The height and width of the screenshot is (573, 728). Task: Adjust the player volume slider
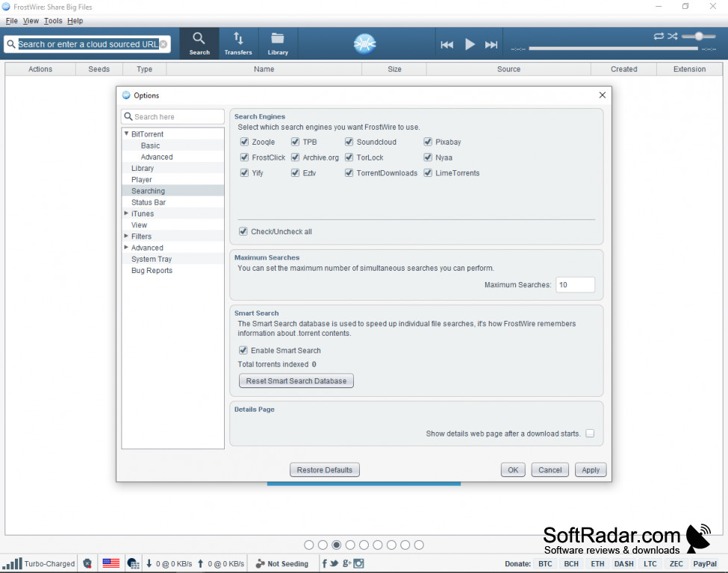pos(698,37)
